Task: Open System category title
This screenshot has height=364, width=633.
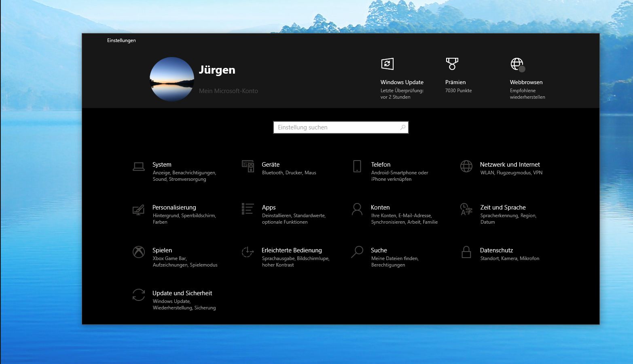Action: (162, 165)
